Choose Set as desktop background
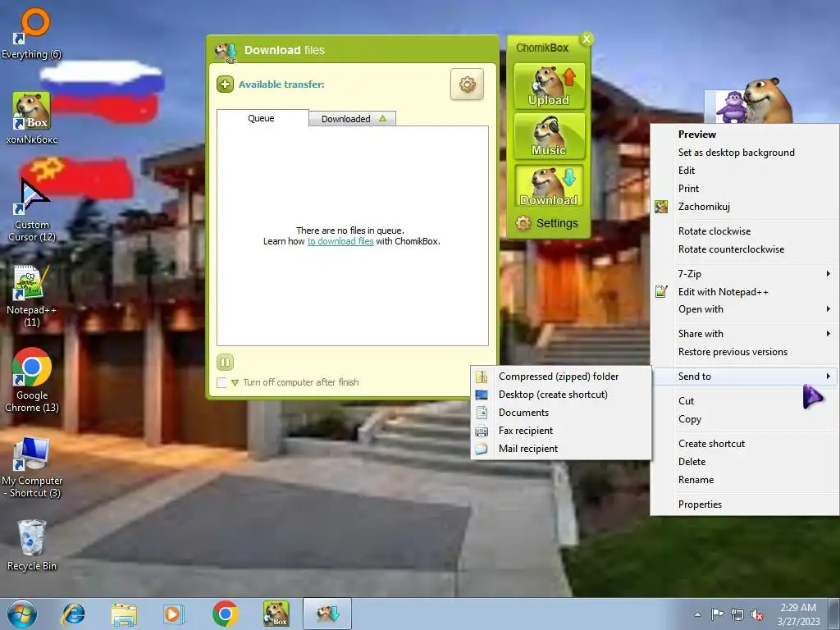 click(745, 153)
